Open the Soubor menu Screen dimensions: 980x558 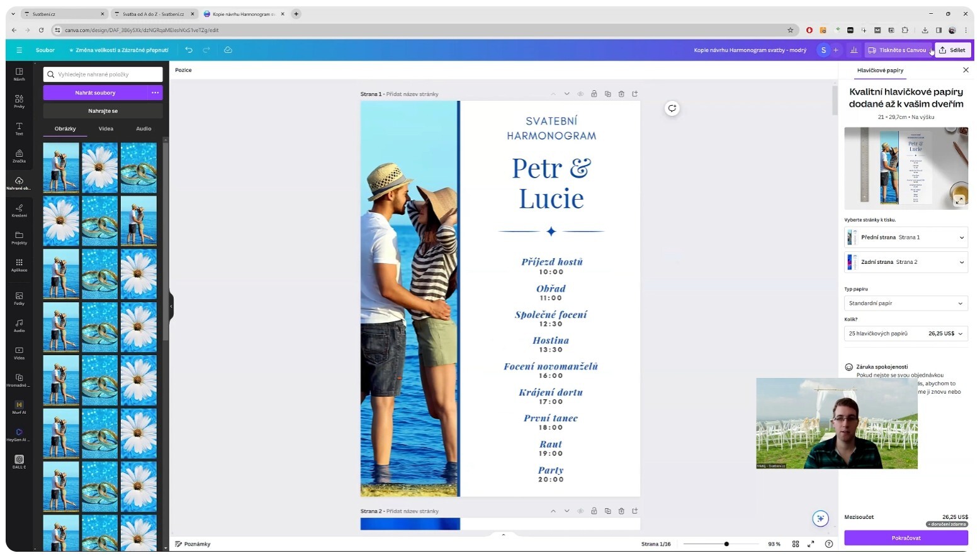[45, 50]
